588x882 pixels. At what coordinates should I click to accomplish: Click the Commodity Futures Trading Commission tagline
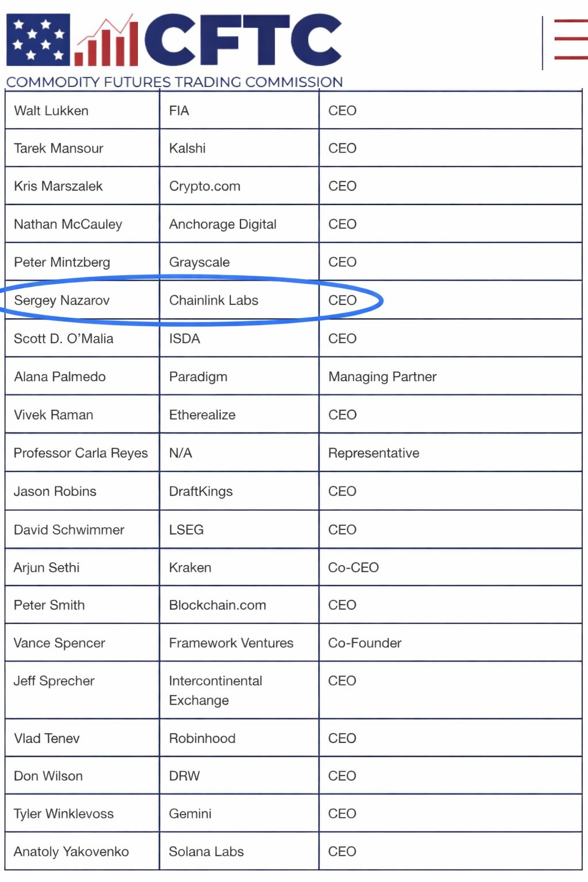(174, 82)
